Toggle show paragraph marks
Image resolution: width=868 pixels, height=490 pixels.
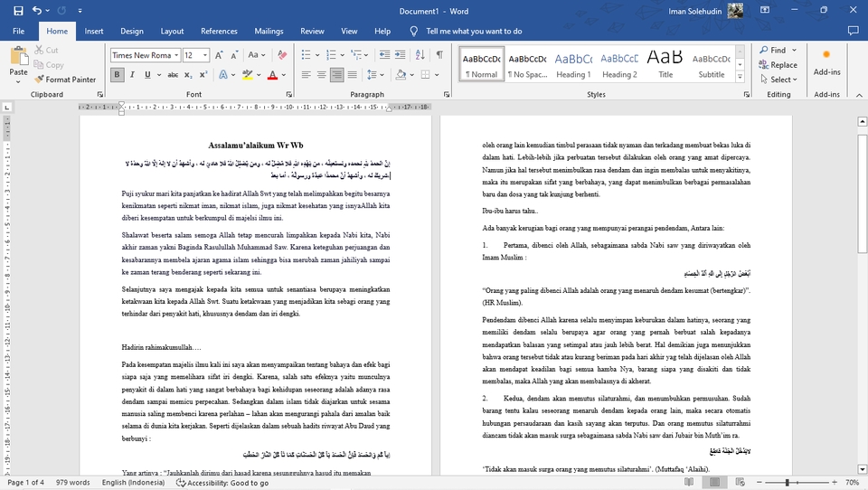439,55
